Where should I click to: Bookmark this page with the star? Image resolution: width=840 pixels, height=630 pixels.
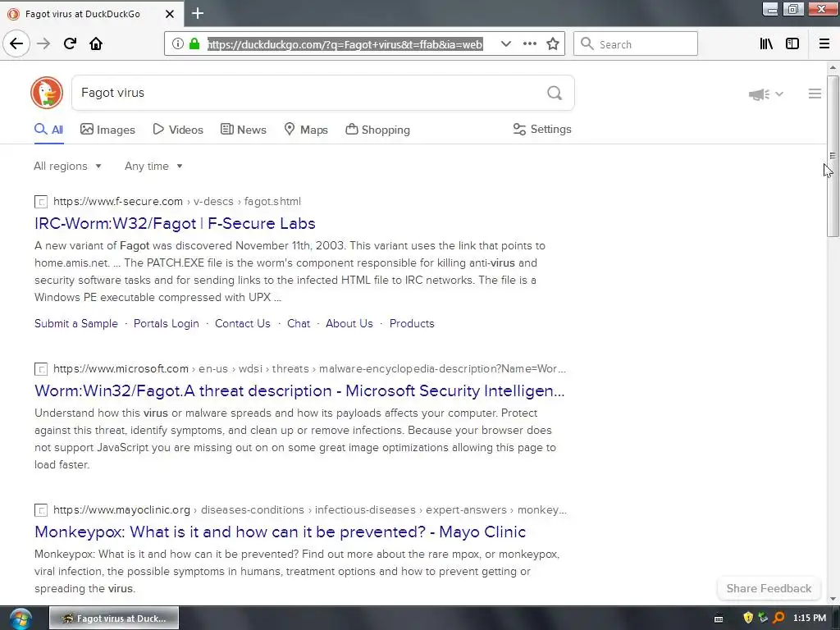(x=553, y=44)
